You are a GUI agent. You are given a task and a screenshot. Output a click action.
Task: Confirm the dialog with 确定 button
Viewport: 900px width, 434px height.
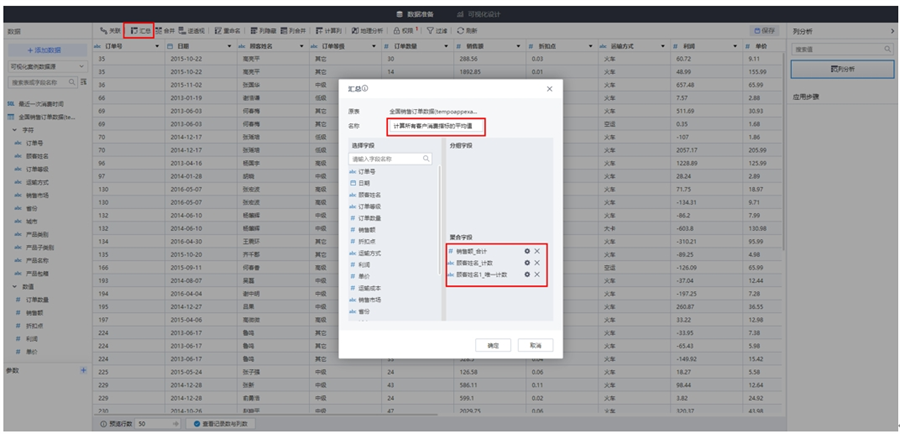492,344
